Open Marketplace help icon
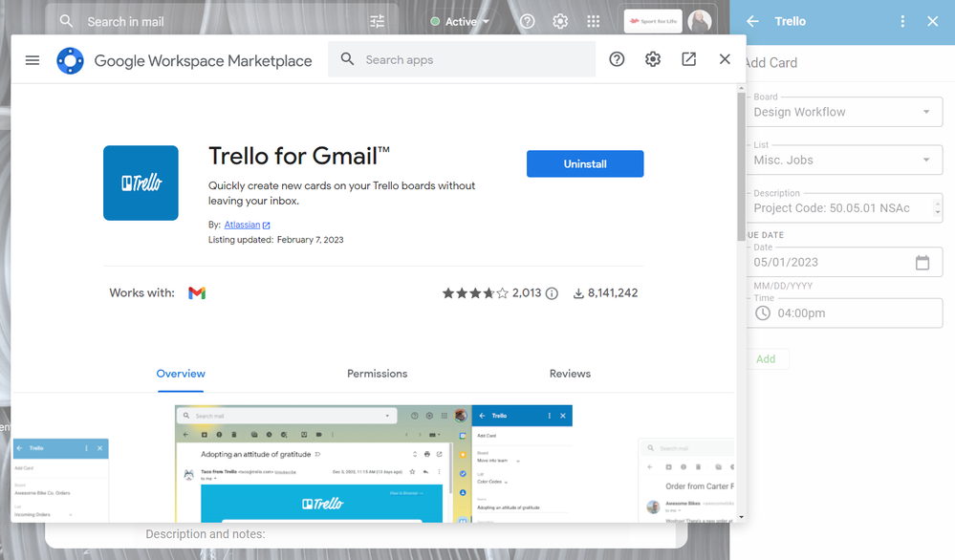This screenshot has width=955, height=560. pos(617,59)
